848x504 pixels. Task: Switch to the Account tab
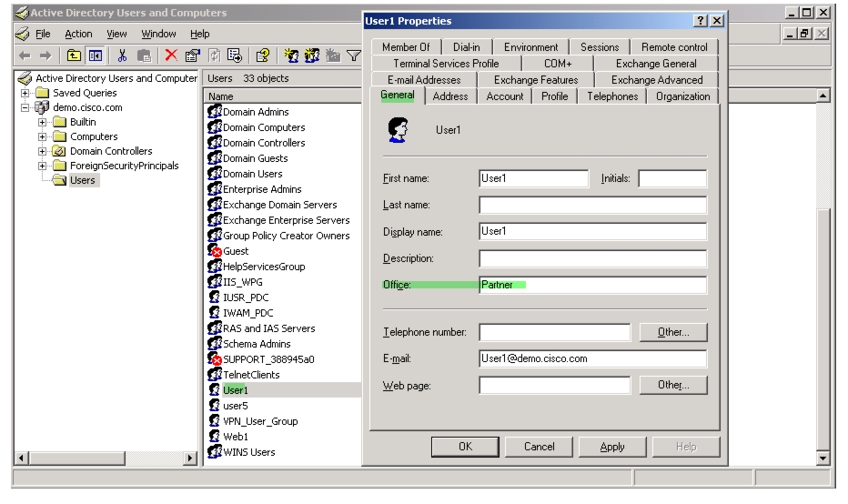505,96
